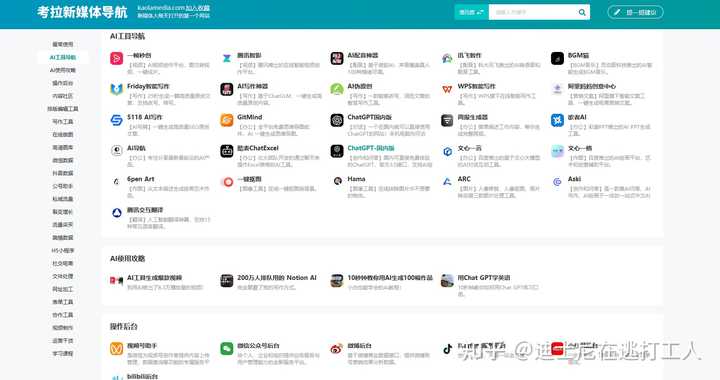Open the 腾讯智影 tool icon

pos(227,58)
